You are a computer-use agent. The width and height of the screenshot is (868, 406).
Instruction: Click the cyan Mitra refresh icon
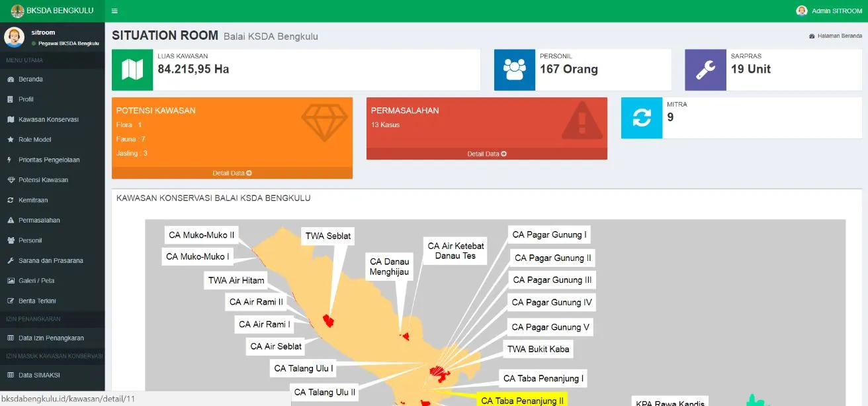click(641, 118)
